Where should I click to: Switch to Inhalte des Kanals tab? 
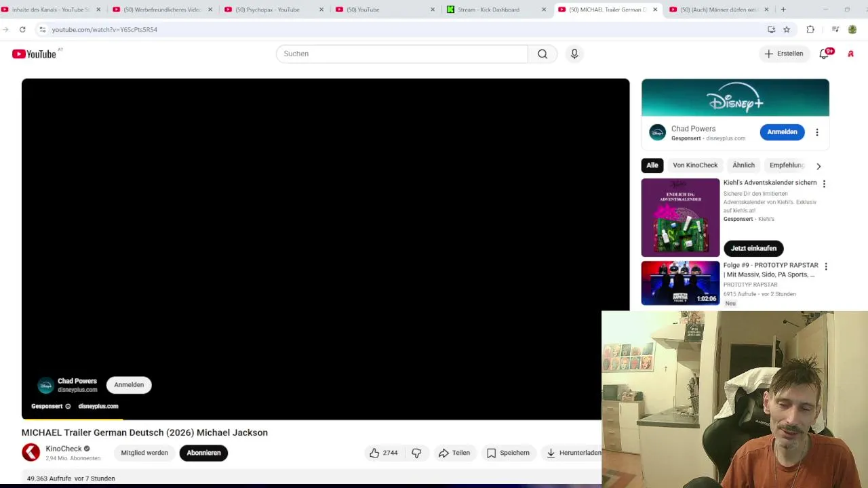50,9
